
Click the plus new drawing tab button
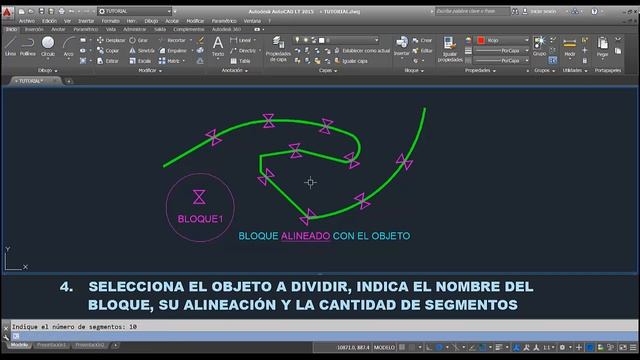[69, 81]
